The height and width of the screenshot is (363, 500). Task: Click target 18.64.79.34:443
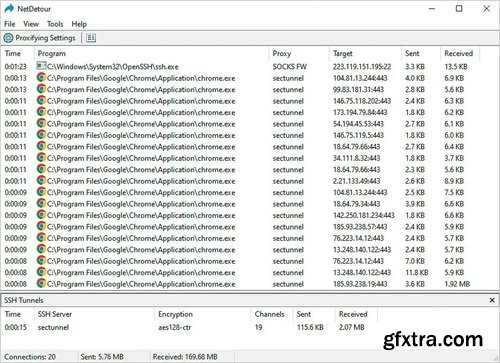(x=356, y=204)
